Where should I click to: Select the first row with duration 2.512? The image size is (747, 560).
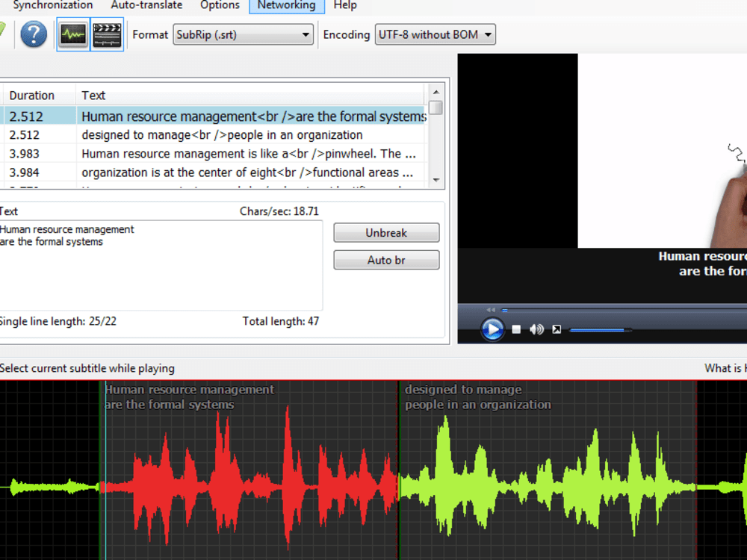[x=212, y=116]
